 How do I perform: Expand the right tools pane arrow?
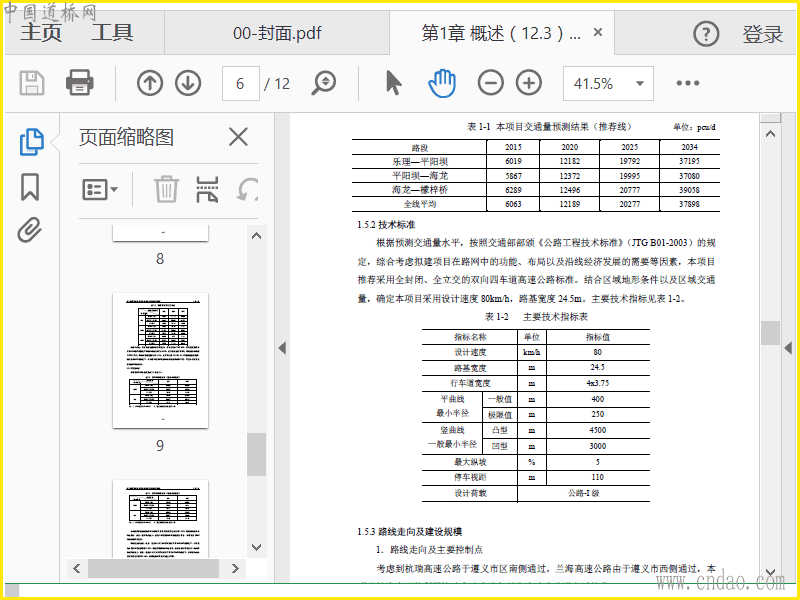tap(788, 348)
